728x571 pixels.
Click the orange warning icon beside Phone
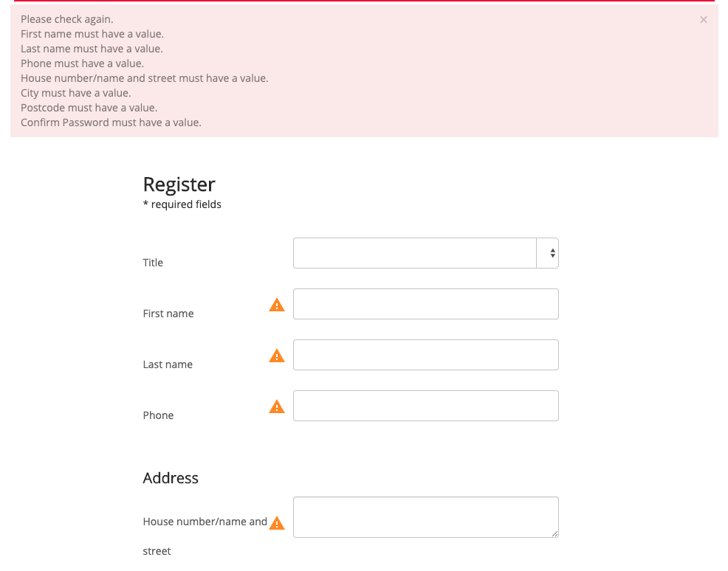point(277,406)
